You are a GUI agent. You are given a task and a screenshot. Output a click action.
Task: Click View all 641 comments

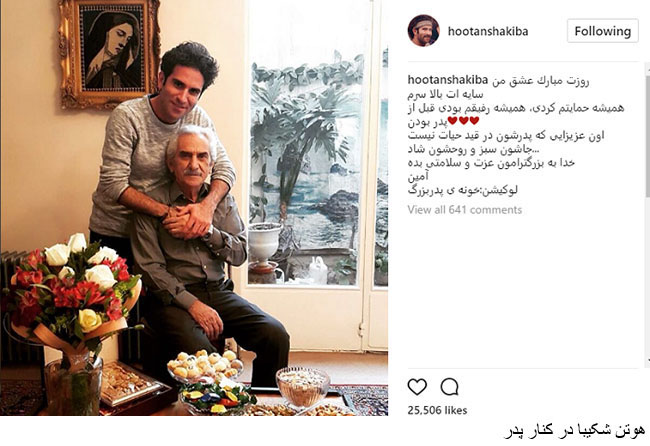click(465, 210)
